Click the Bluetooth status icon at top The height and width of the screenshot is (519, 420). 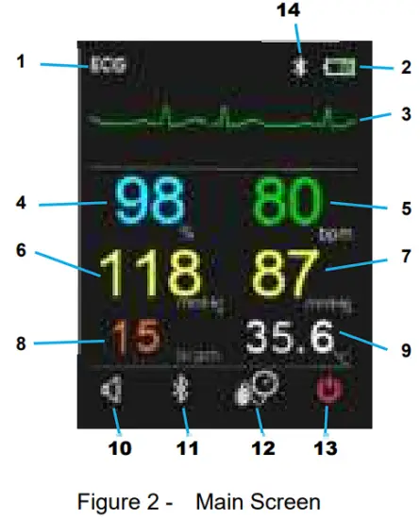coord(301,67)
